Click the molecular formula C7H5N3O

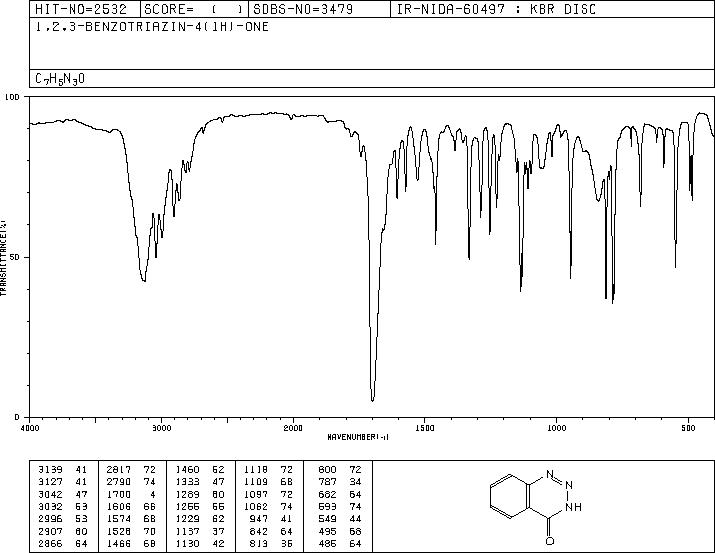point(60,79)
